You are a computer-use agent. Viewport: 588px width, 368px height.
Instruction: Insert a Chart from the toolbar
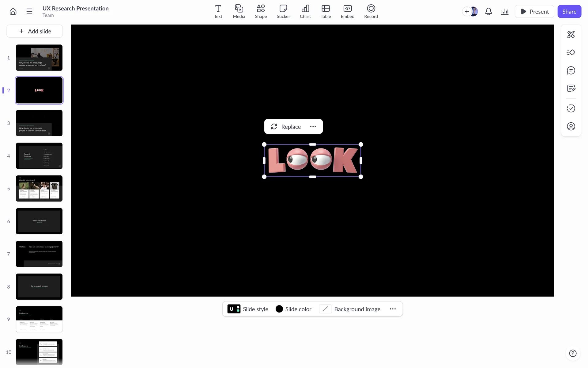point(305,11)
